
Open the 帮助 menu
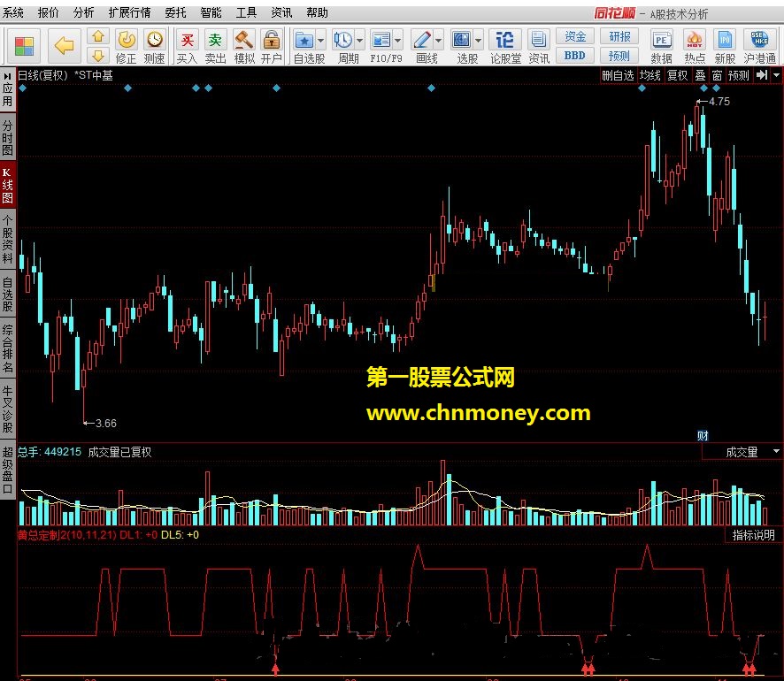[317, 12]
